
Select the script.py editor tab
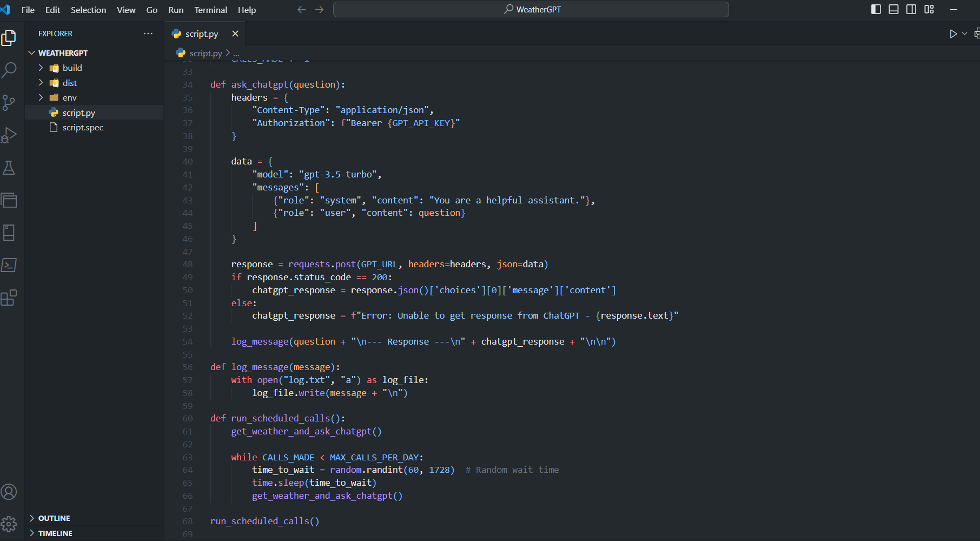201,34
